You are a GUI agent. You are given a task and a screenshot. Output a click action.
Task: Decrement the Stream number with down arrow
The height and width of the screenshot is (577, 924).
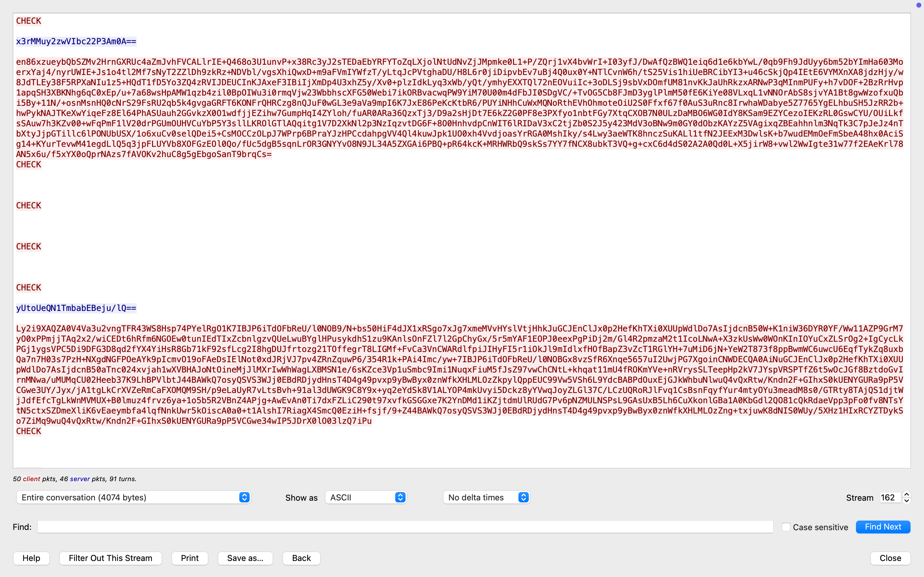906,500
